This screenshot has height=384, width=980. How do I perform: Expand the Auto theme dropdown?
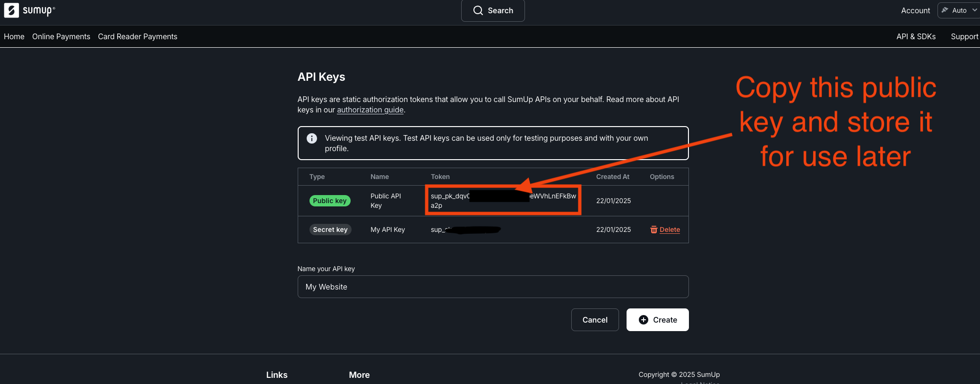point(959,10)
